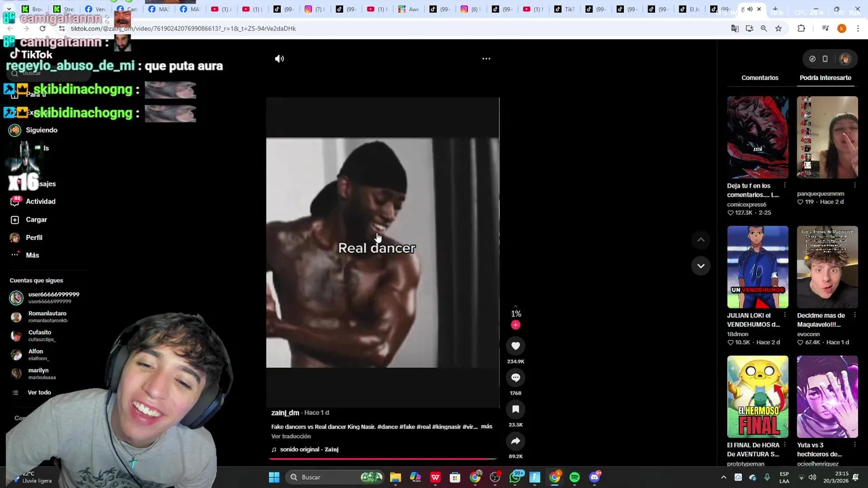Seek the video using the red progress bar
868x488 pixels.
coord(383,459)
